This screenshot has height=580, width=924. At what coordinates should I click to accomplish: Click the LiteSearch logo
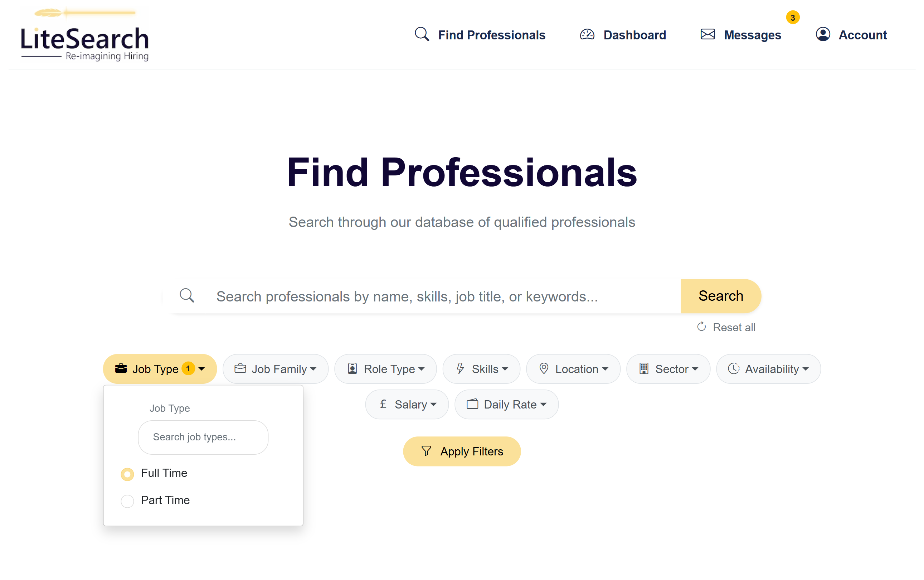(x=84, y=34)
